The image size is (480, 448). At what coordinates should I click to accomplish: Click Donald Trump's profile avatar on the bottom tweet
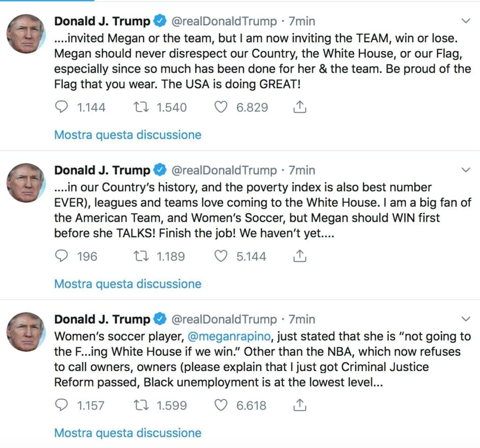click(x=27, y=332)
